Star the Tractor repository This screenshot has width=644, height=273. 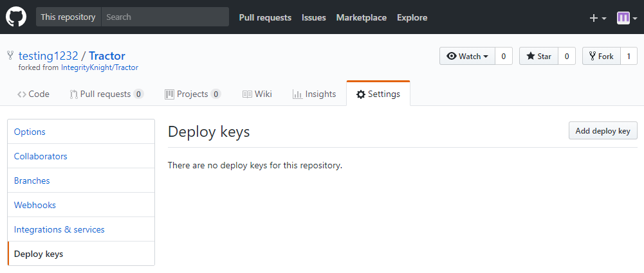538,57
